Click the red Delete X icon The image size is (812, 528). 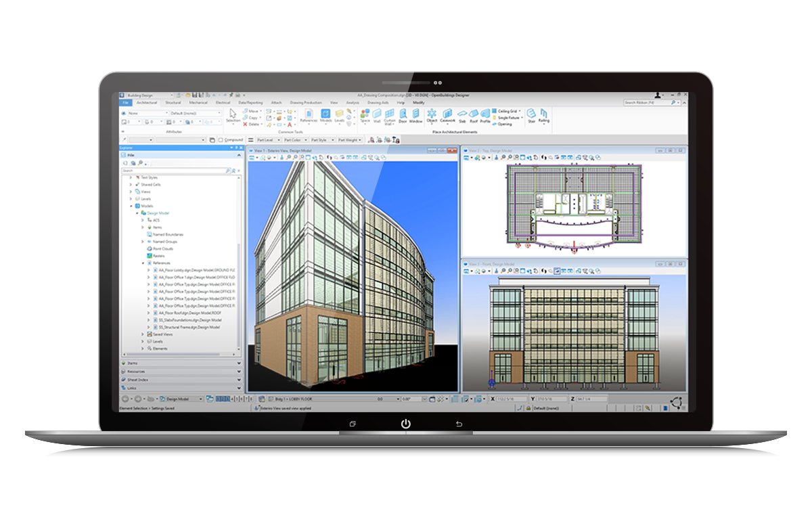tap(245, 125)
